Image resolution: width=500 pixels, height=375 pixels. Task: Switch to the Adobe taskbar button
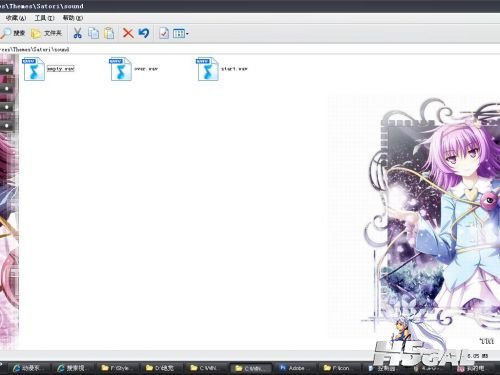(x=296, y=368)
